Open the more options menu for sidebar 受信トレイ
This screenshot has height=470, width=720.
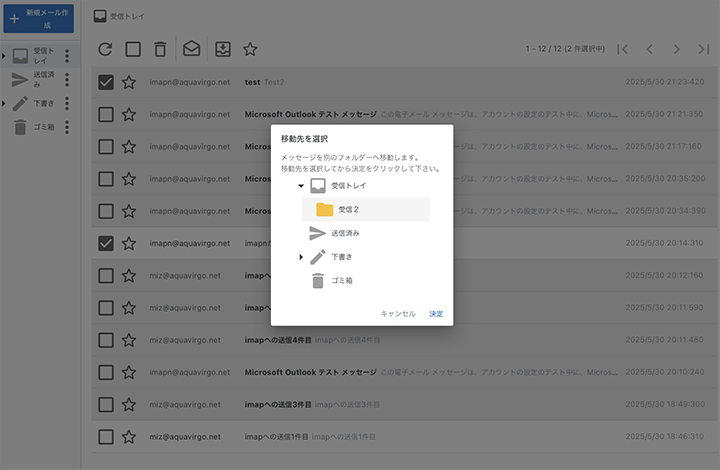coord(67,56)
